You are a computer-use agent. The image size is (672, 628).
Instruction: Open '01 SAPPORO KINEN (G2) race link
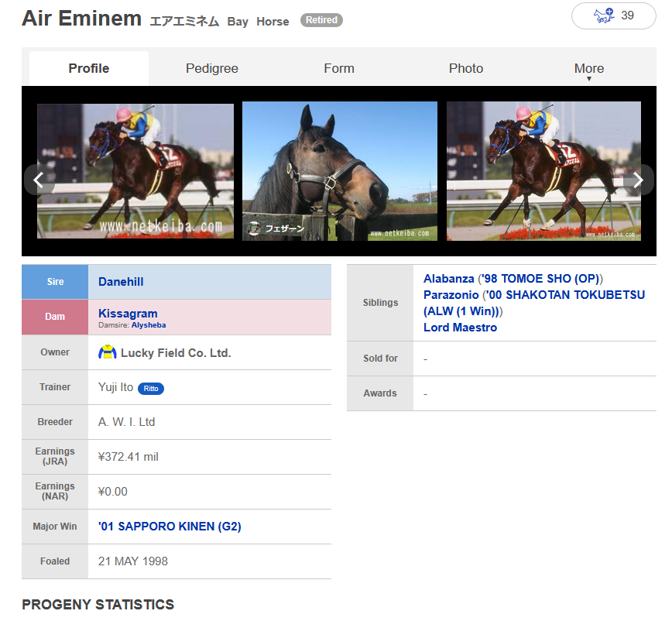point(170,526)
